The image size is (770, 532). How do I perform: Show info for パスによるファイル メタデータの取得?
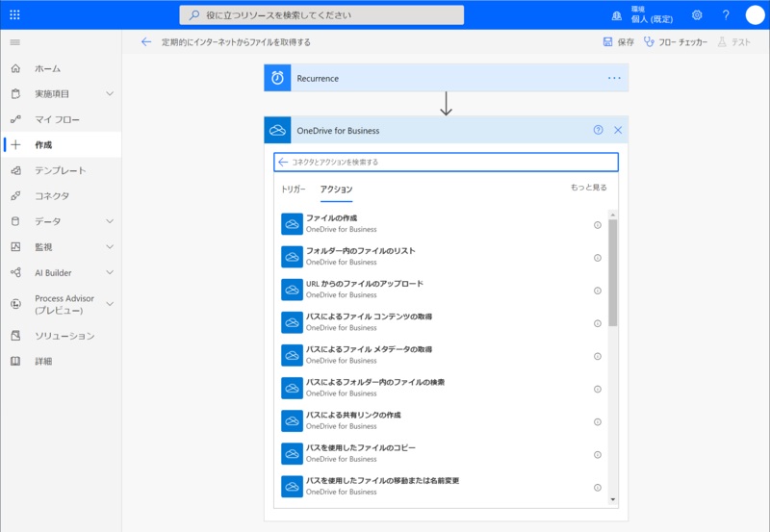pyautogui.click(x=598, y=357)
